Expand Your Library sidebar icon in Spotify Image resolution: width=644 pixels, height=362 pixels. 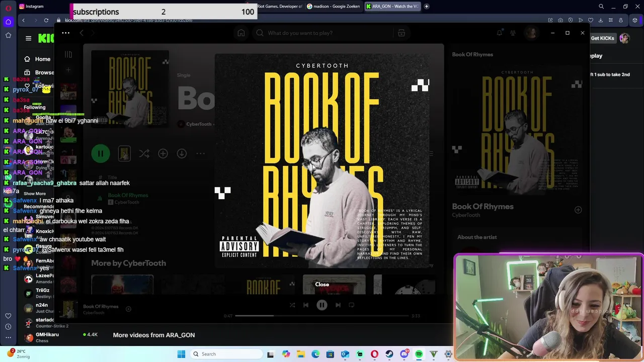click(68, 54)
